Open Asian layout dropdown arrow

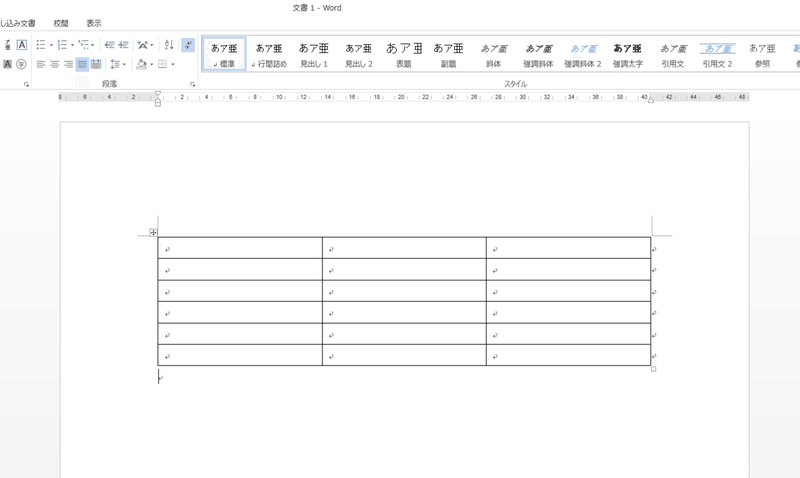coord(152,45)
